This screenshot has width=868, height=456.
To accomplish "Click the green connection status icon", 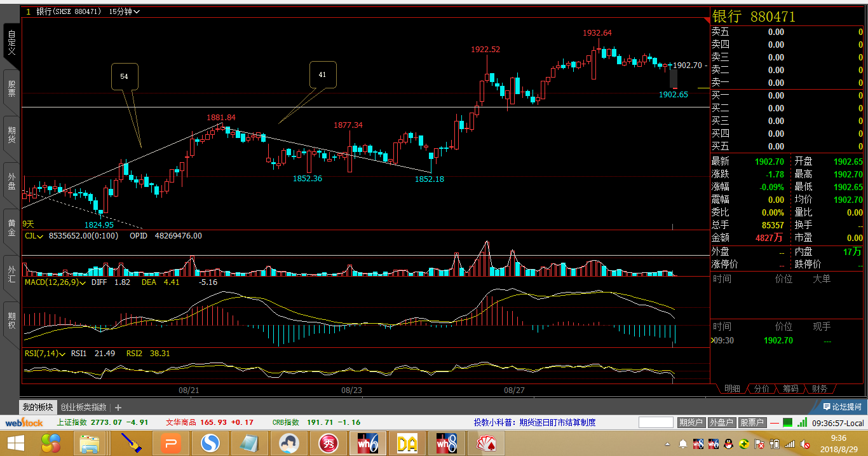I will [x=788, y=422].
